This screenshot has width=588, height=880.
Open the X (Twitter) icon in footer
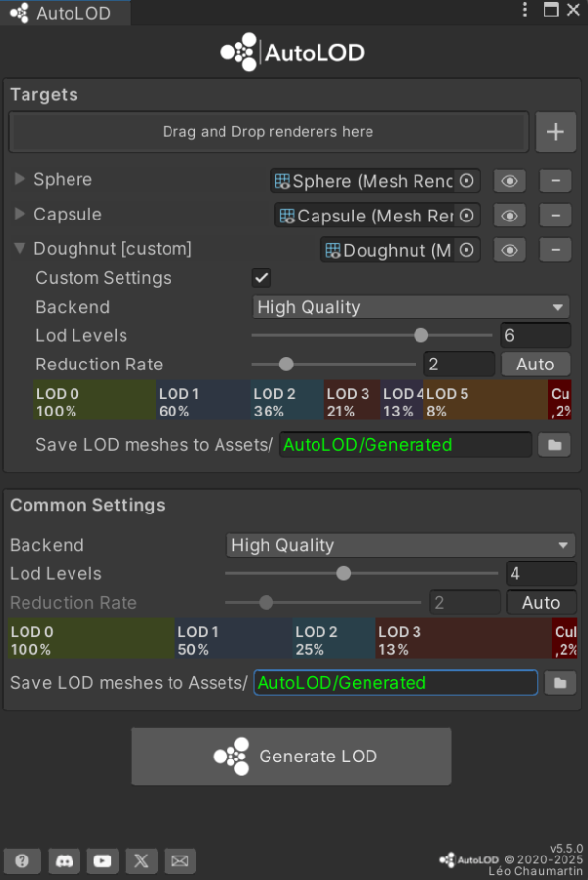(x=141, y=860)
